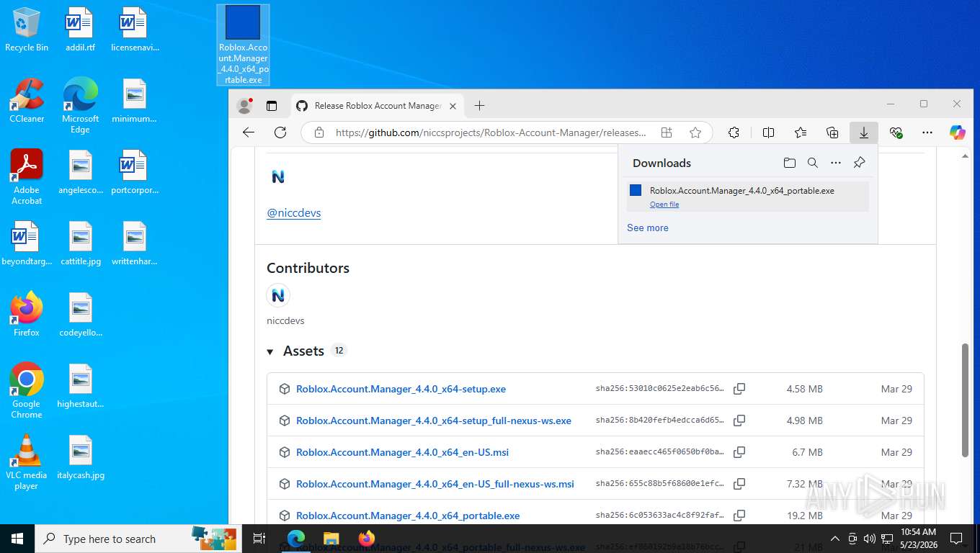Screen dimensions: 980x553
Task: Launch the Adobe Acrobat desktop shortcut
Action: 27,177
